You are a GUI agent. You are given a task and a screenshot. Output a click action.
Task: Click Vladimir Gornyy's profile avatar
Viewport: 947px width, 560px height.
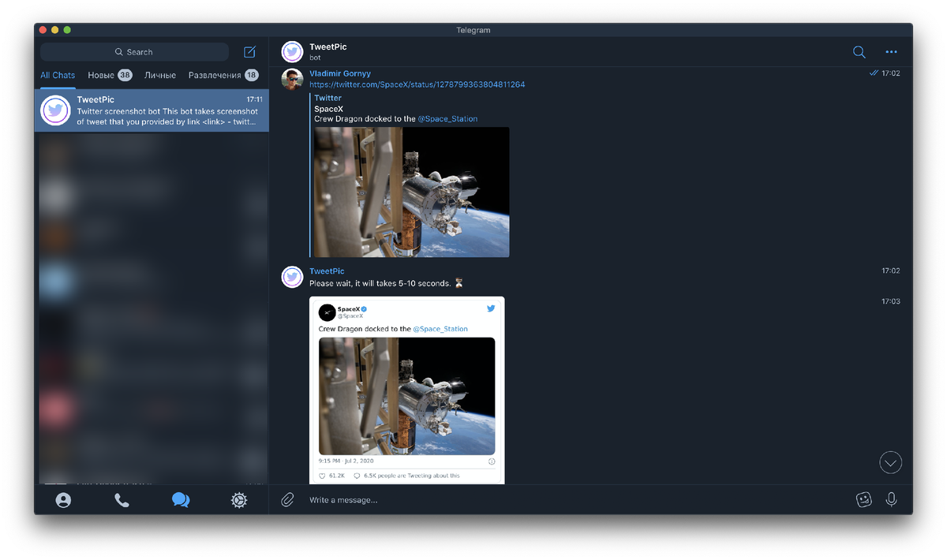click(x=293, y=79)
